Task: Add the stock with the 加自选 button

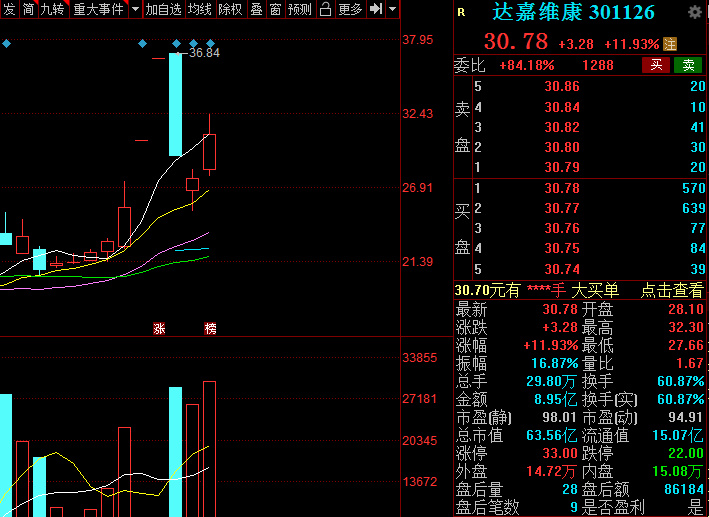Action: pyautogui.click(x=163, y=9)
